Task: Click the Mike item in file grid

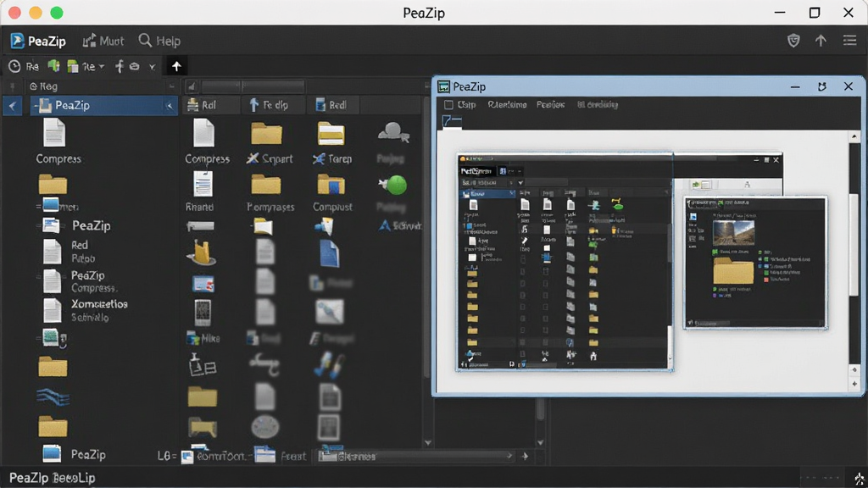Action: pos(203,338)
